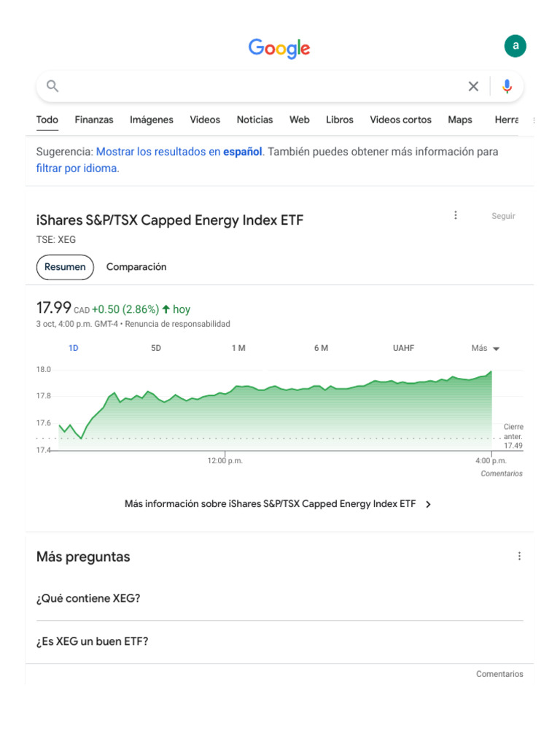Open the Más preguntas three-dot menu
560x747 pixels.
pyautogui.click(x=519, y=556)
